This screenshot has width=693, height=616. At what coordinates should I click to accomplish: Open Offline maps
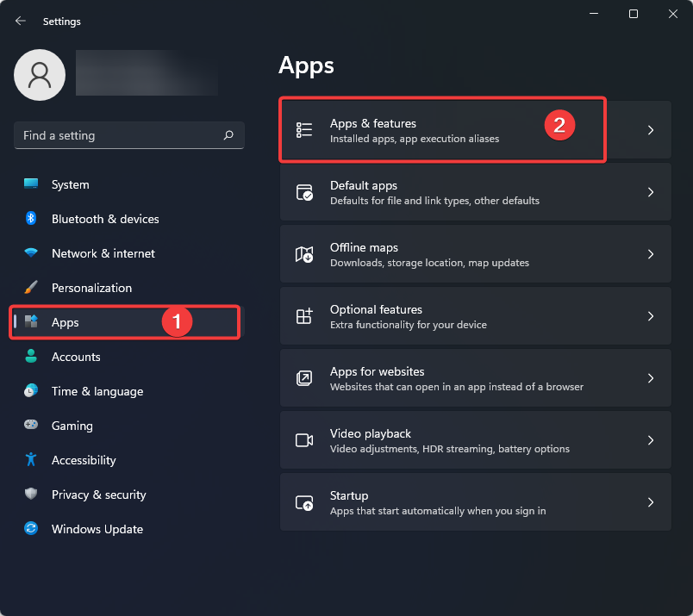(476, 253)
